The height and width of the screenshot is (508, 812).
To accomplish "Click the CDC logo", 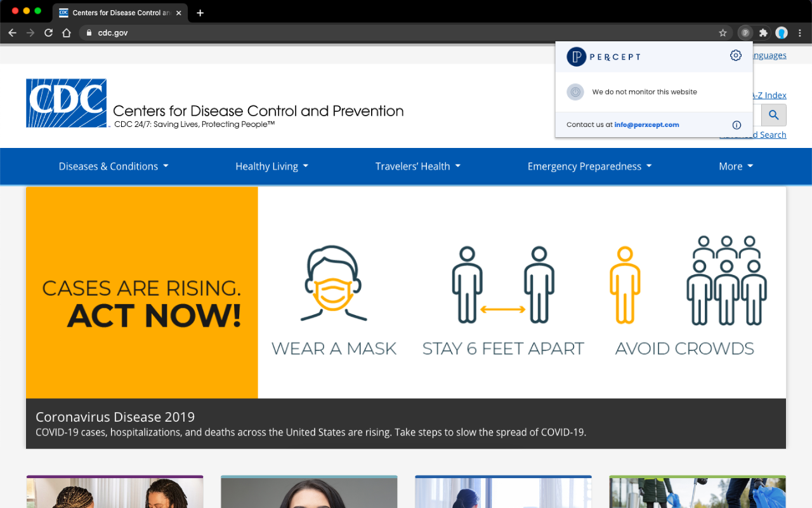I will (x=66, y=103).
